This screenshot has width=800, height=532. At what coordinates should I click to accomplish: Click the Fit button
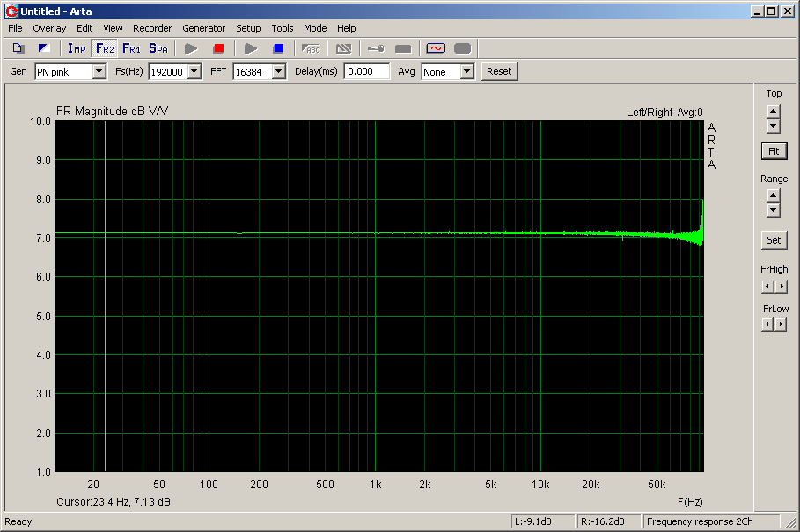click(774, 151)
